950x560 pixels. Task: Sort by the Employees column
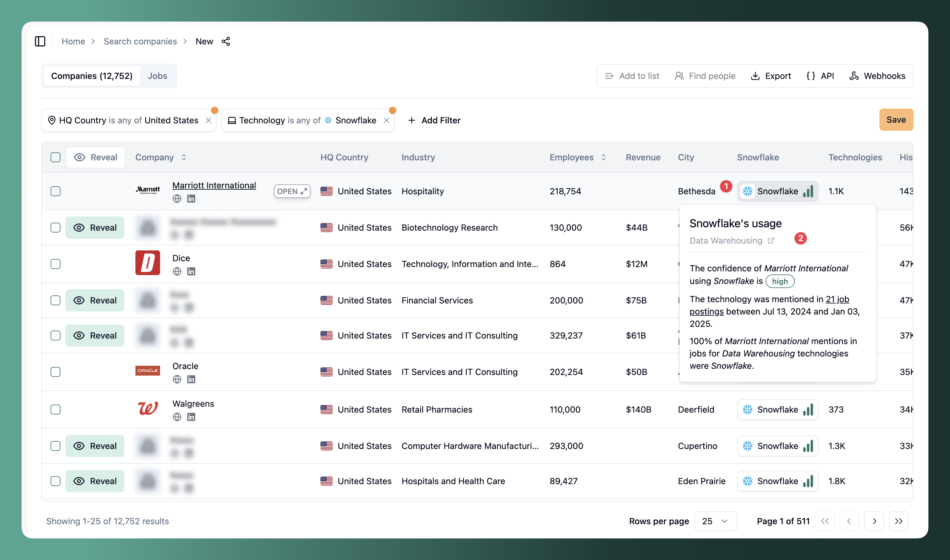pos(604,157)
